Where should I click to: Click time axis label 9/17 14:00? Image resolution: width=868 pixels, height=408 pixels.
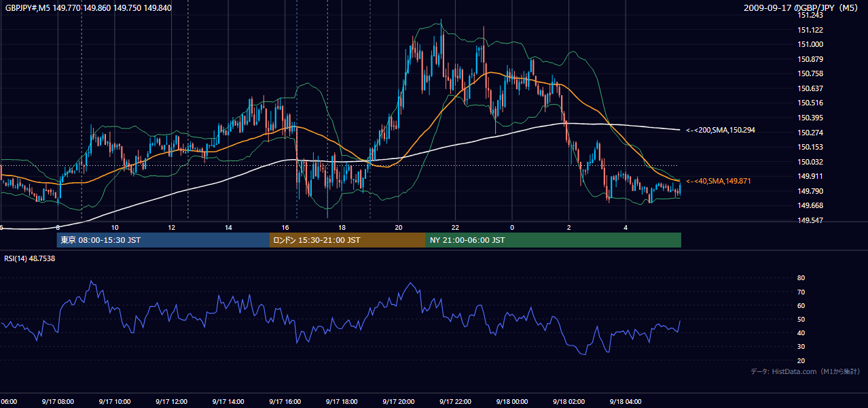click(228, 401)
